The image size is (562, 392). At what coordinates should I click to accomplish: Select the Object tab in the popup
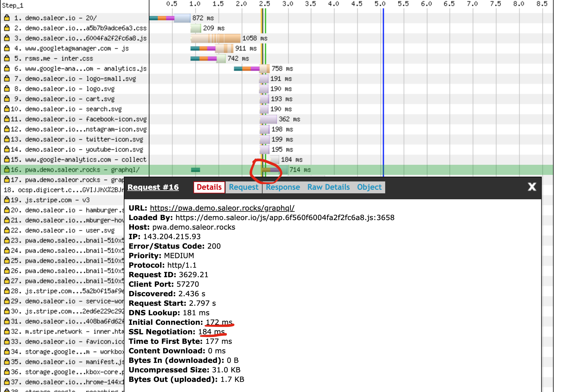coord(369,187)
